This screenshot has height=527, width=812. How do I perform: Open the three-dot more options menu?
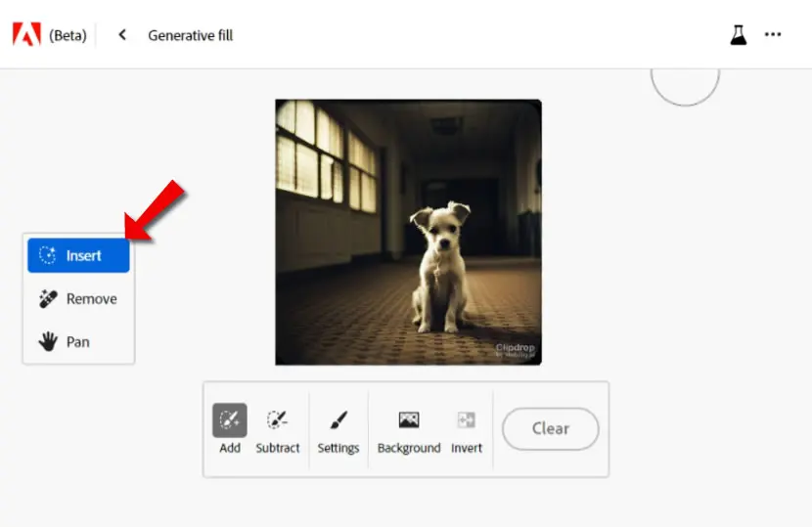pyautogui.click(x=773, y=34)
